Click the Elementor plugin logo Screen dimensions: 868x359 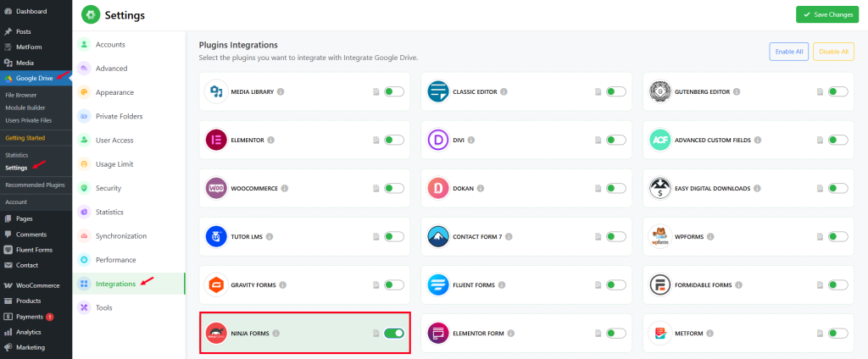tap(216, 140)
